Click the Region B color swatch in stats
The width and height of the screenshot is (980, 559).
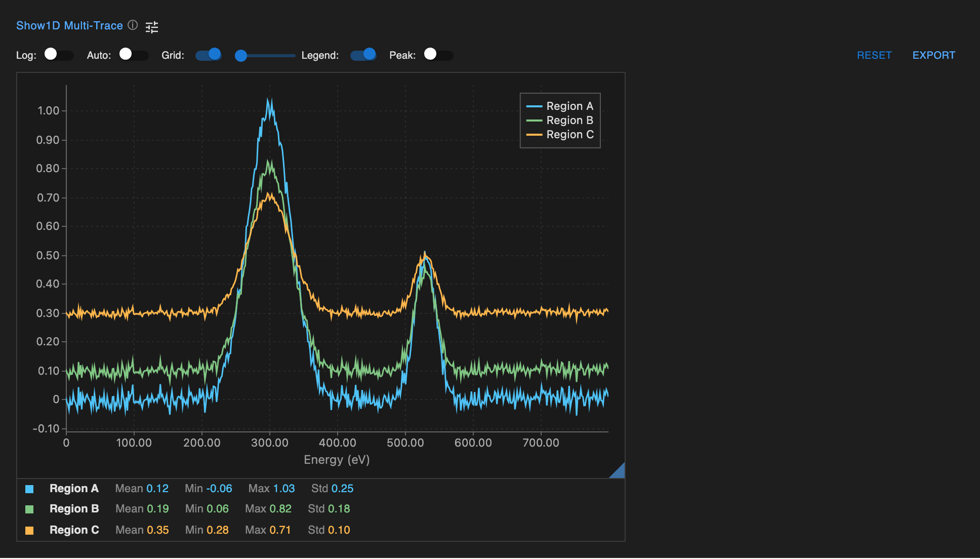(30, 509)
